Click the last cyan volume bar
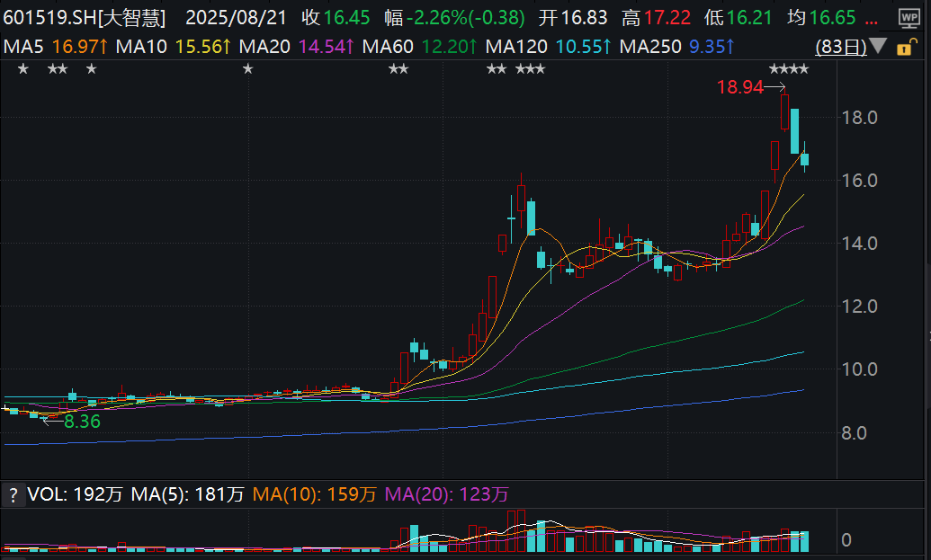Viewport: 931px width, 560px height. point(804,542)
